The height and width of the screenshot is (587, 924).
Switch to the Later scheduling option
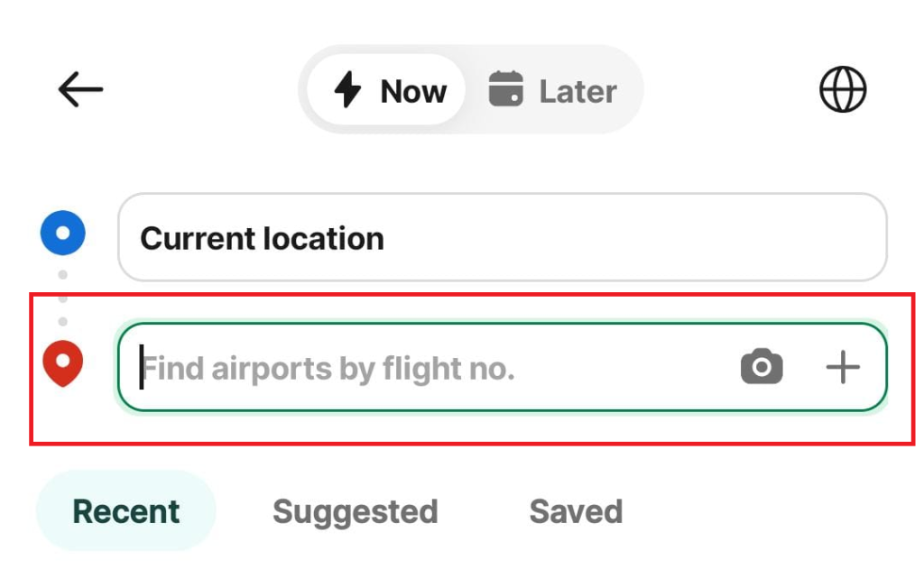click(x=553, y=89)
